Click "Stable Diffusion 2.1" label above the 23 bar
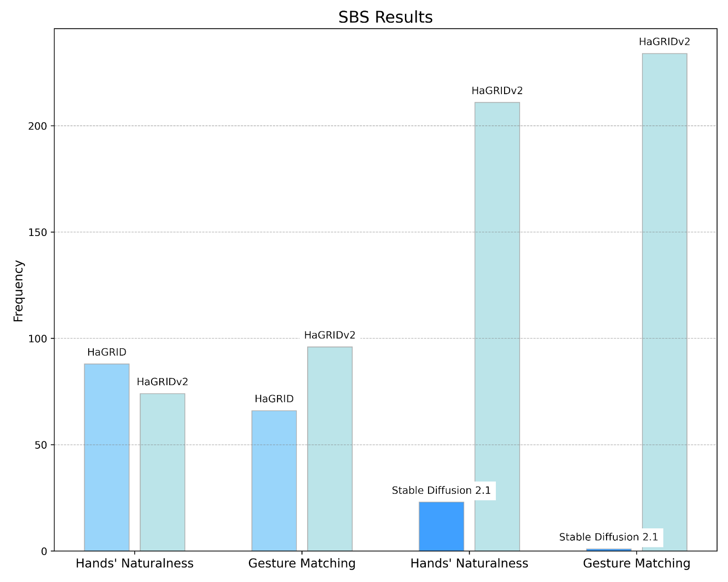This screenshot has width=728, height=582. pos(441,490)
